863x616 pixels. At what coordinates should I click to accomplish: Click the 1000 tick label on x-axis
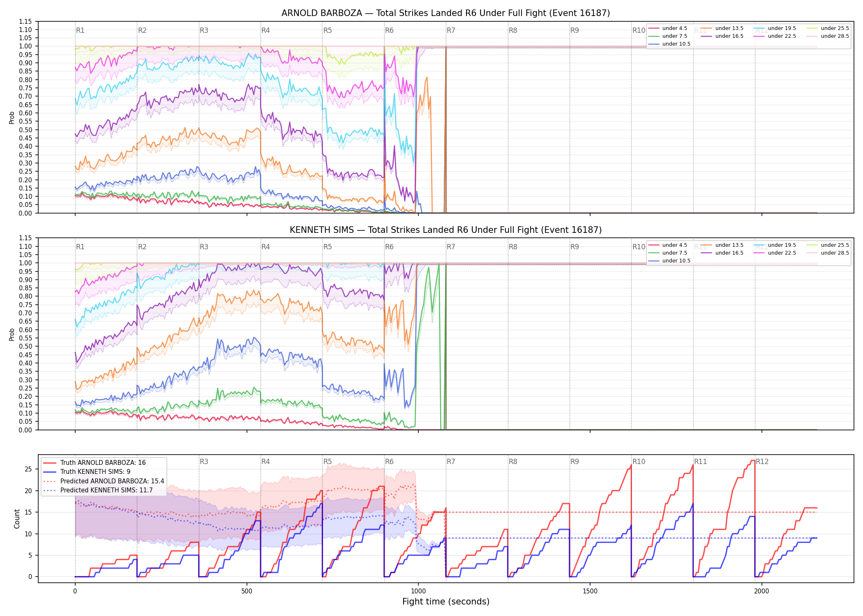[418, 591]
